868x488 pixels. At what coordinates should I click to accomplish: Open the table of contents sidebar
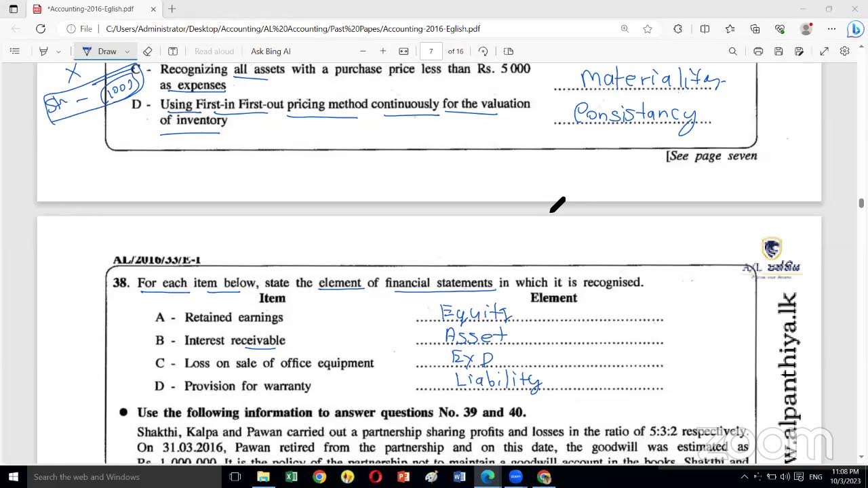click(15, 52)
